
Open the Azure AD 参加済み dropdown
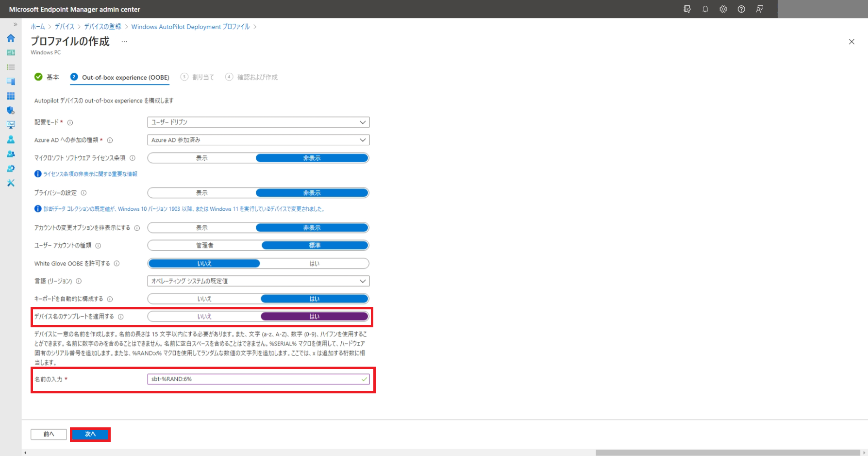point(258,140)
